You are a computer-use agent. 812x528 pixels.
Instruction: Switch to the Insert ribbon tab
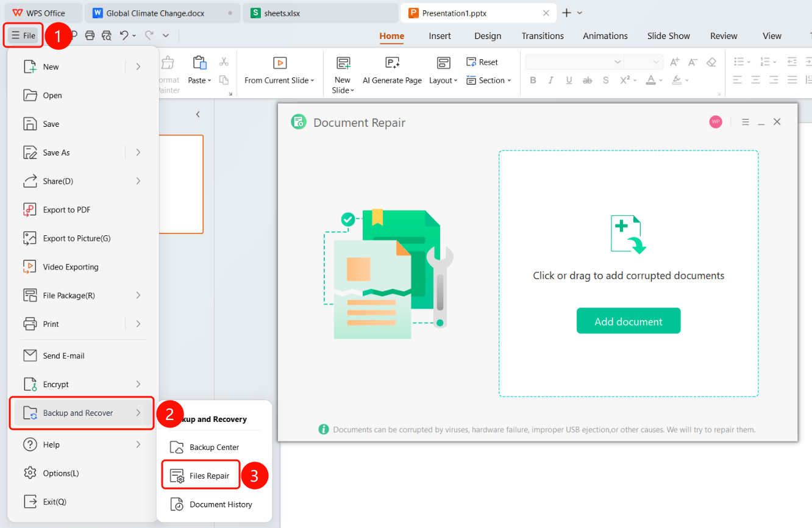pos(440,36)
